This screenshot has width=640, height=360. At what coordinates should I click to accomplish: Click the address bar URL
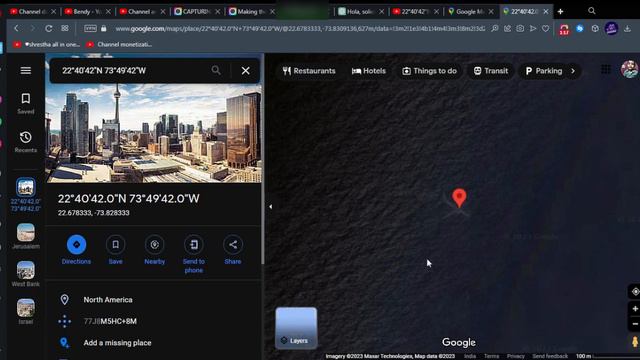click(x=300, y=29)
